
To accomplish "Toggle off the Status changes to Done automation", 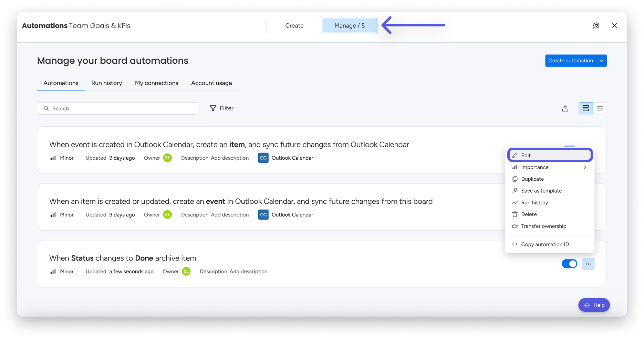I will pos(569,264).
